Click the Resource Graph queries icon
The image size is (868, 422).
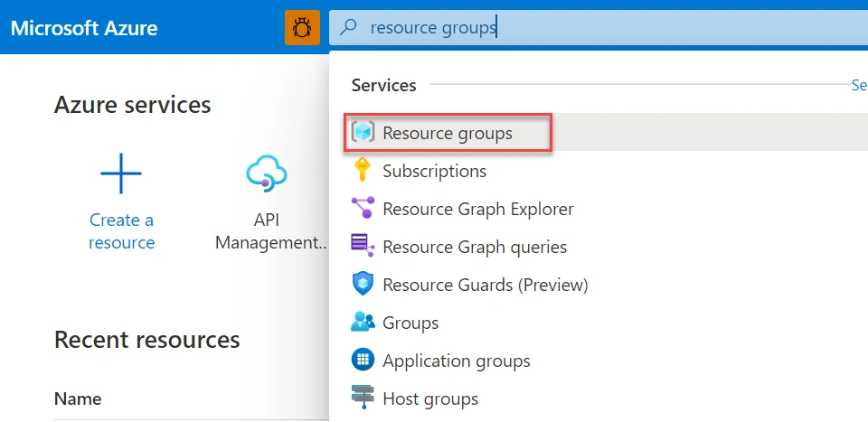[x=363, y=246]
